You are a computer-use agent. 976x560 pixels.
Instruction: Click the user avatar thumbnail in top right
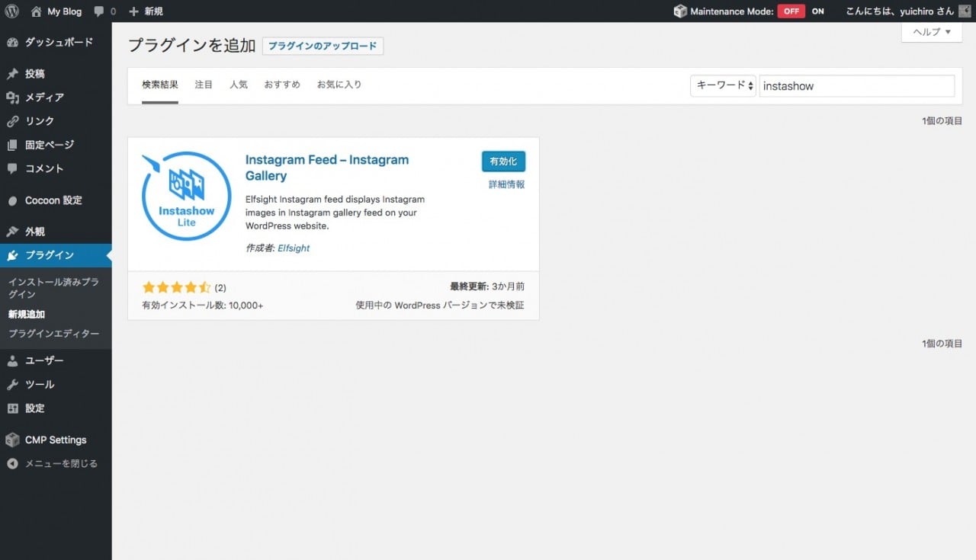coord(965,11)
